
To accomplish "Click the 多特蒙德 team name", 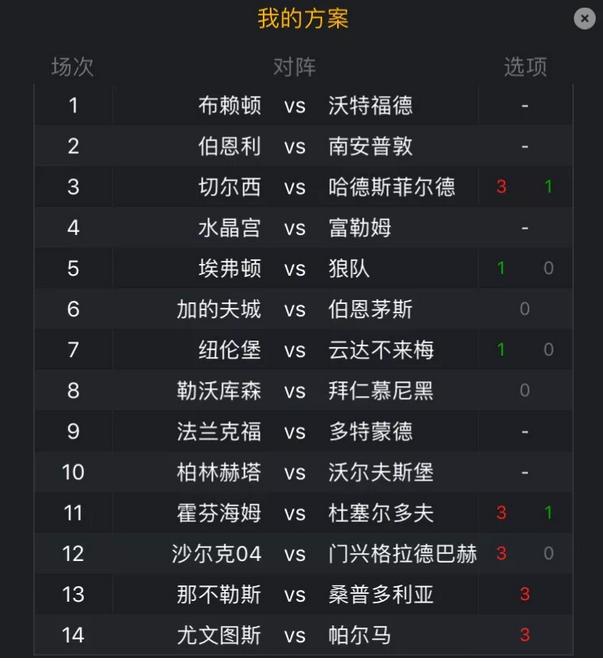I will [370, 432].
